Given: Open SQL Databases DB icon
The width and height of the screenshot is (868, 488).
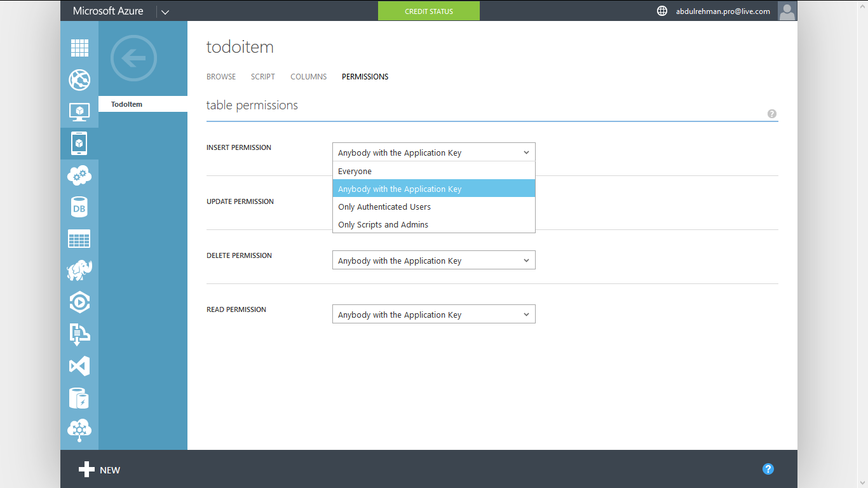Looking at the screenshot, I should click(x=79, y=207).
